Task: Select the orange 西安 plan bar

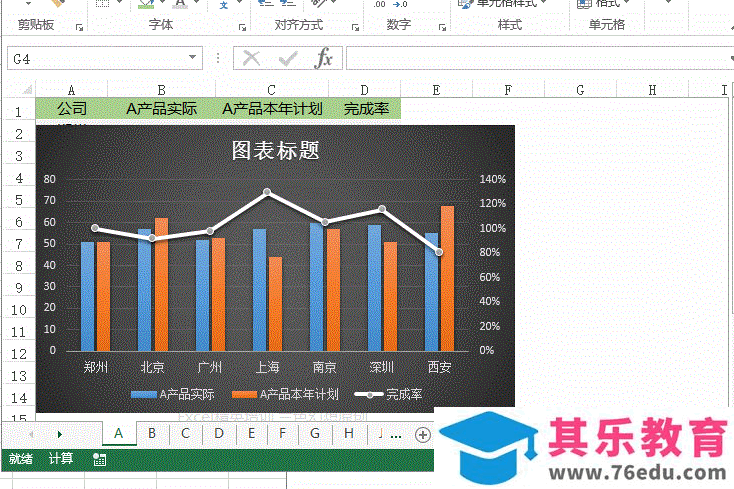Action: click(x=447, y=278)
